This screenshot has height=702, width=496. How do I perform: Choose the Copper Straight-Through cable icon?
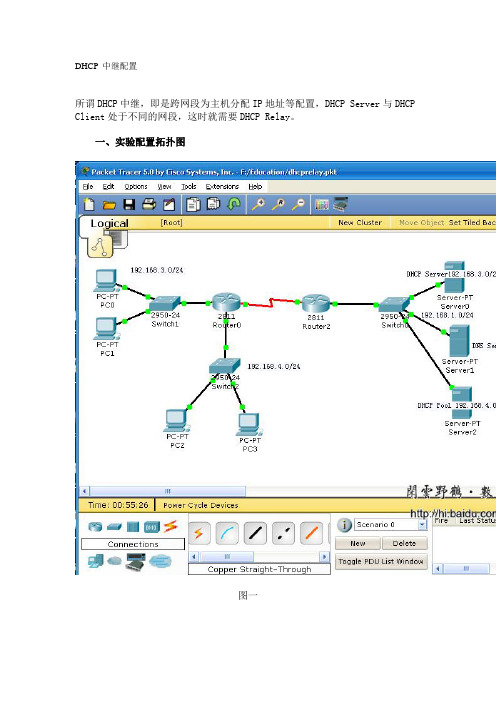[x=255, y=533]
